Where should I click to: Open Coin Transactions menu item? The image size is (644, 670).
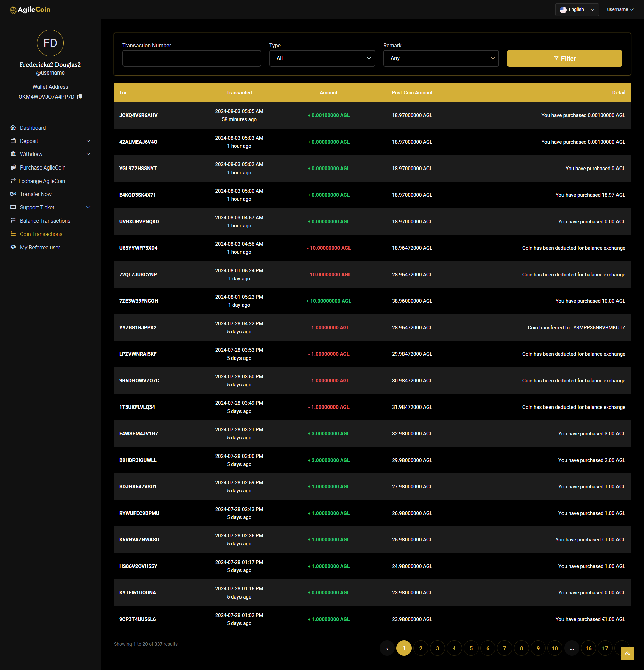(41, 234)
